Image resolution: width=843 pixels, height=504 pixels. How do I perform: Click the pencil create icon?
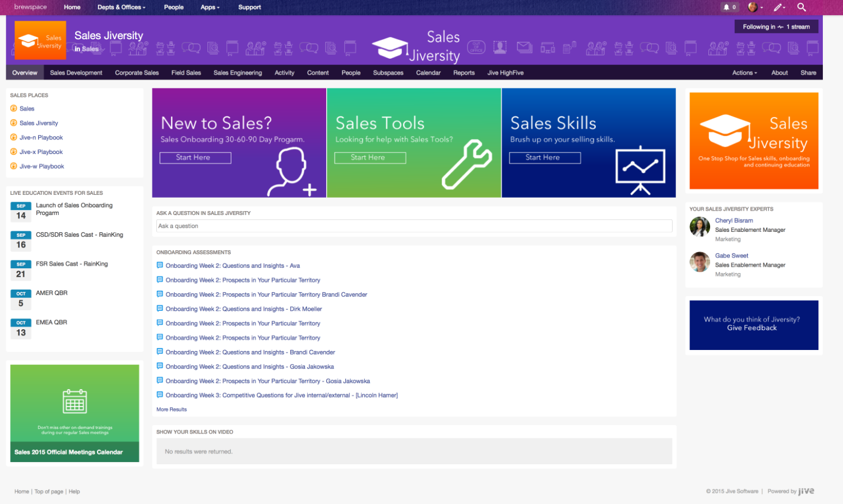[x=779, y=7]
